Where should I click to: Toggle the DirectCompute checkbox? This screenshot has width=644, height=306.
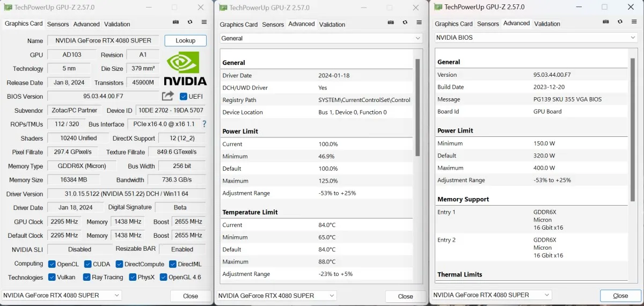click(x=119, y=264)
